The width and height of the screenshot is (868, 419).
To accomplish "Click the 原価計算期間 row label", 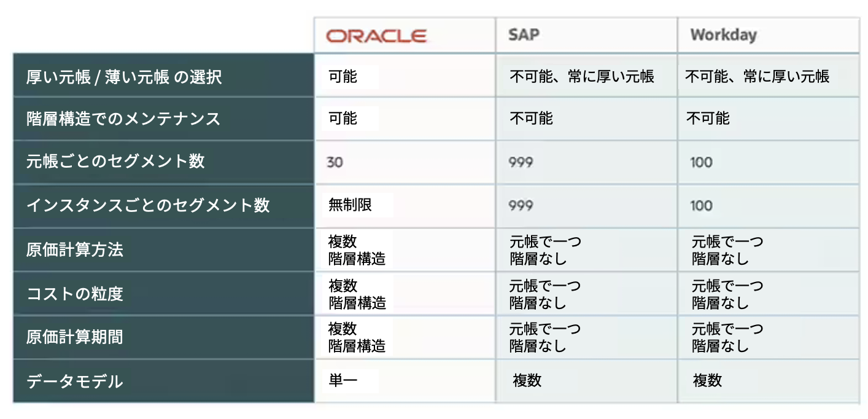I will tap(75, 337).
